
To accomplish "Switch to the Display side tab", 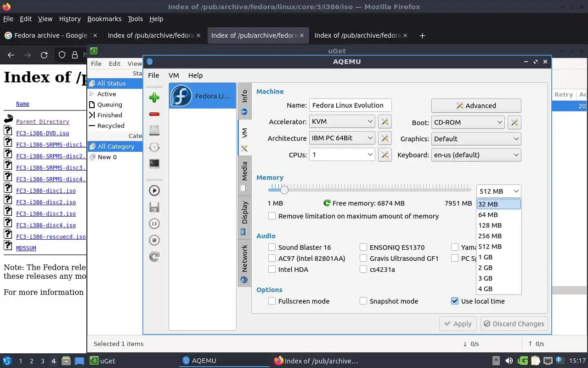I will [244, 218].
